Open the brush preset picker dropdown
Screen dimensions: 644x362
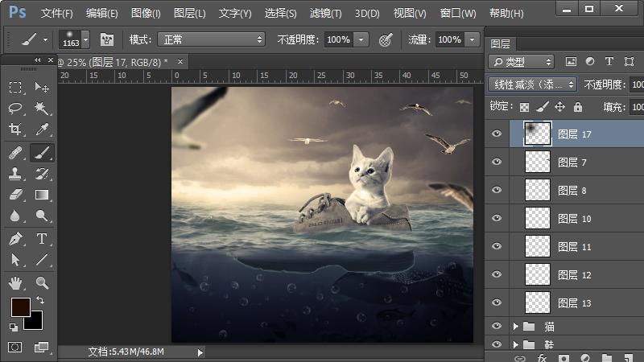[x=86, y=39]
